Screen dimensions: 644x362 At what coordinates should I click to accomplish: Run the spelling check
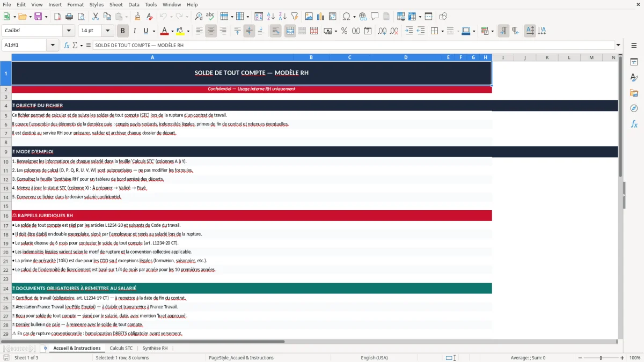tap(210, 17)
